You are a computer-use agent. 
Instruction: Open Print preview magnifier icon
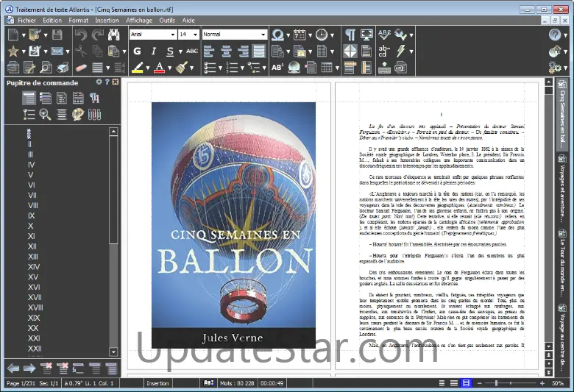[x=46, y=68]
